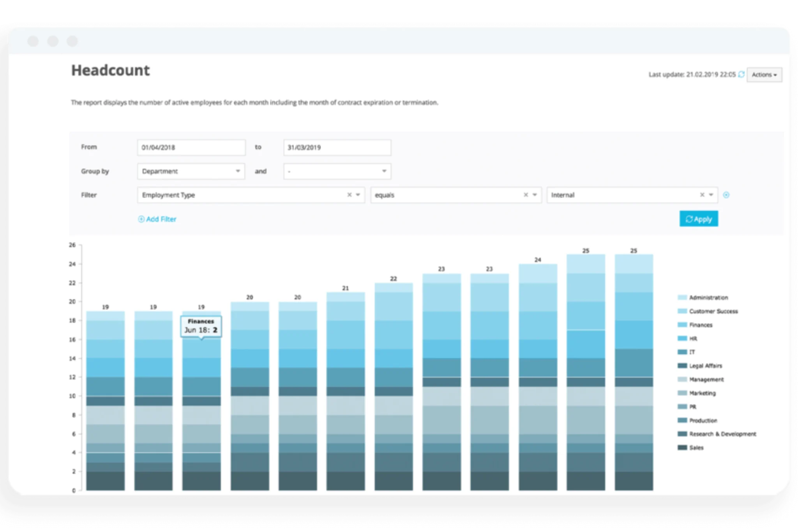798x532 pixels.
Task: Click the first window control dot in title bar
Action: pyautogui.click(x=33, y=41)
